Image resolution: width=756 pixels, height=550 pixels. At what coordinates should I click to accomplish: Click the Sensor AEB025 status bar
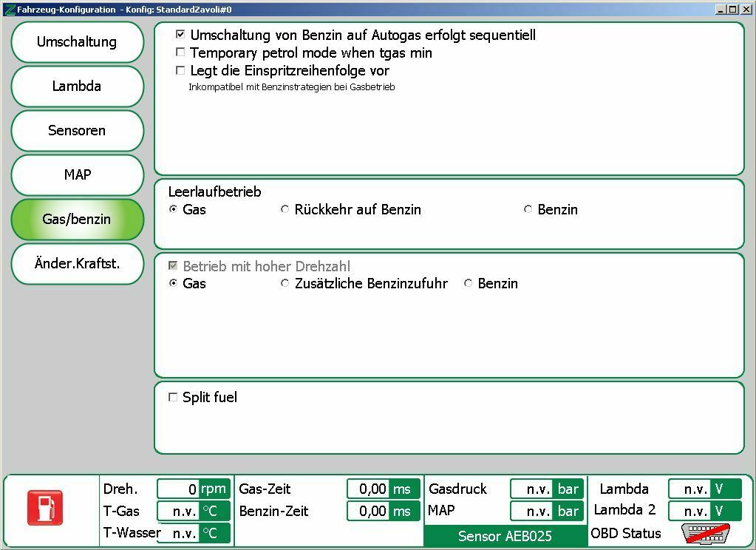pos(505,536)
